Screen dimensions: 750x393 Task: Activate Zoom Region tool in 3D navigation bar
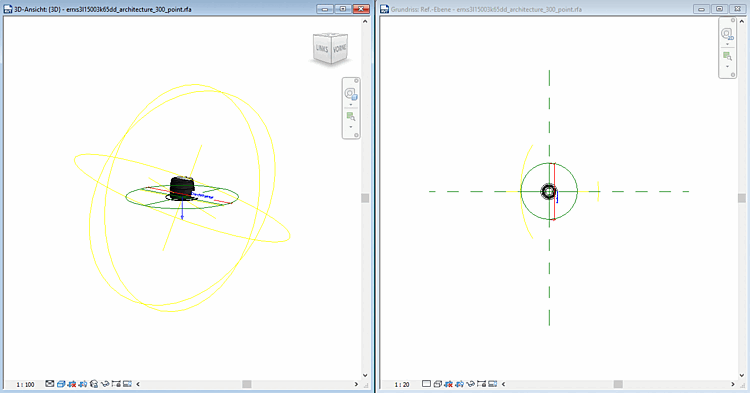tap(351, 116)
